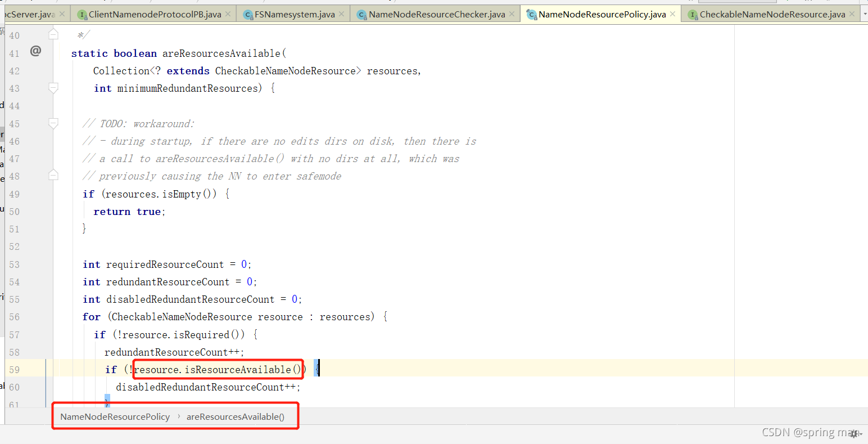Toggle the fold marker at line 48
The width and height of the screenshot is (868, 444).
(x=53, y=176)
